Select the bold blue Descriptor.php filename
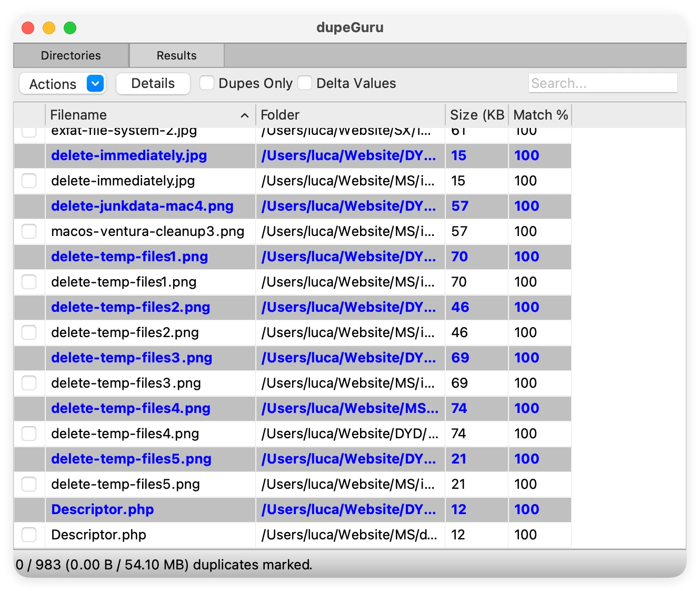 pos(103,509)
